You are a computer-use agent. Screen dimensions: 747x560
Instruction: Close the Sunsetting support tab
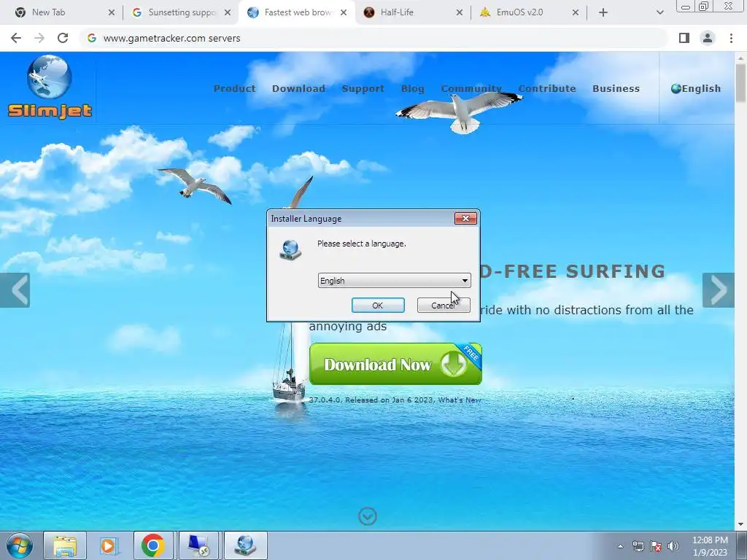(228, 12)
